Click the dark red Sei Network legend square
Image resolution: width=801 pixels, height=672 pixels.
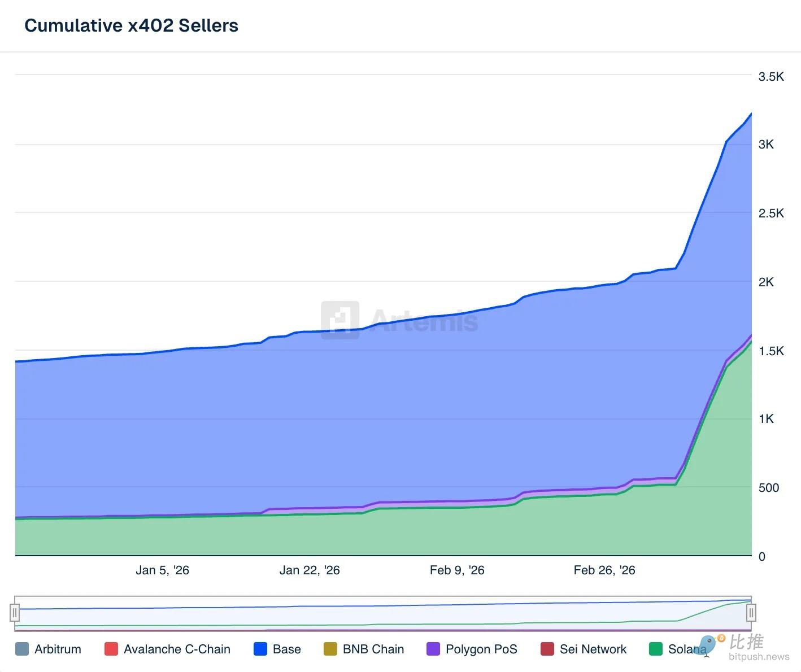pos(547,649)
